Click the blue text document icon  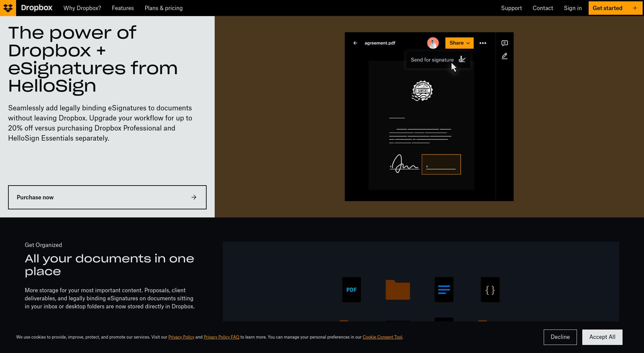444,290
